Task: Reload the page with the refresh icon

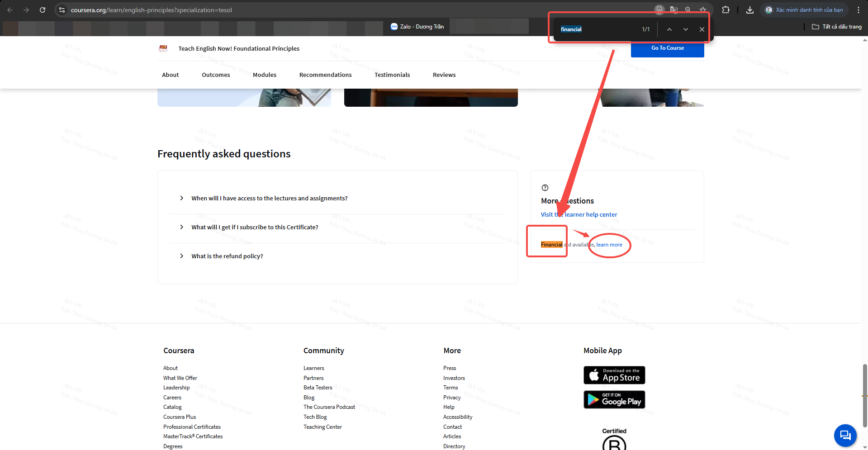Action: click(43, 10)
